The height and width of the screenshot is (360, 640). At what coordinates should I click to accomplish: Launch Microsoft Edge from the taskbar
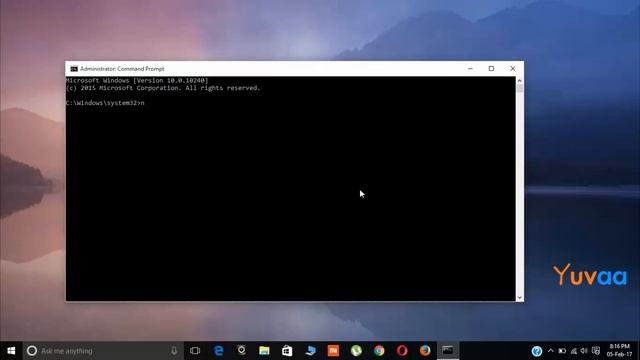coord(219,351)
